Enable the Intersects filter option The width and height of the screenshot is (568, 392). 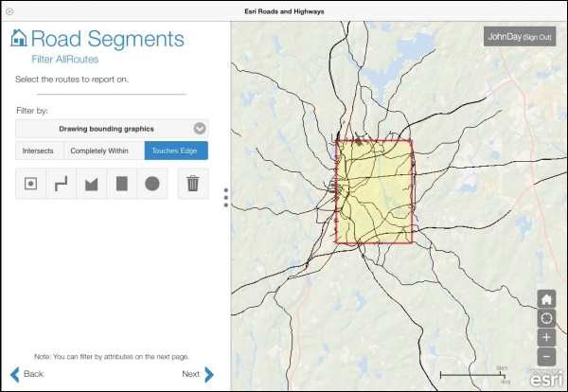40,151
